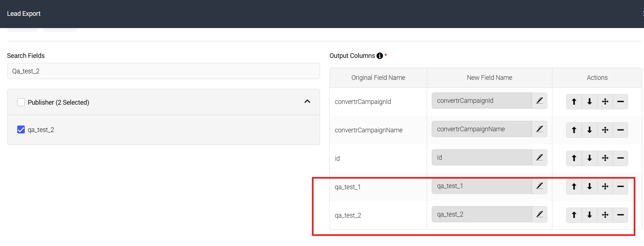Click the New Field Name column header
The image size is (644, 246).
coord(490,78)
